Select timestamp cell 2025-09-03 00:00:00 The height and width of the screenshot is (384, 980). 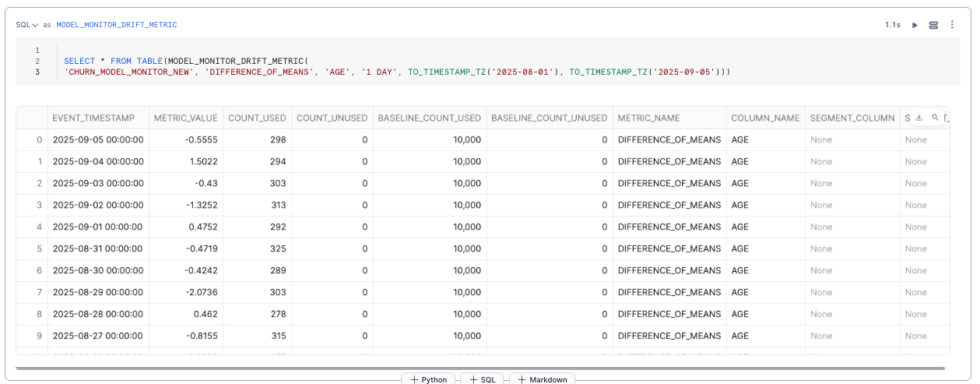click(x=98, y=183)
